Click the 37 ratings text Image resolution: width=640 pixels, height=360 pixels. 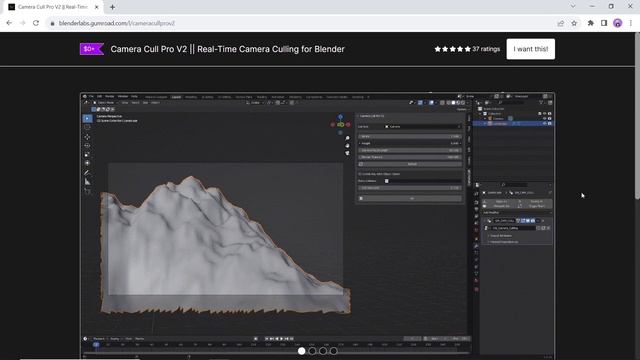(486, 49)
